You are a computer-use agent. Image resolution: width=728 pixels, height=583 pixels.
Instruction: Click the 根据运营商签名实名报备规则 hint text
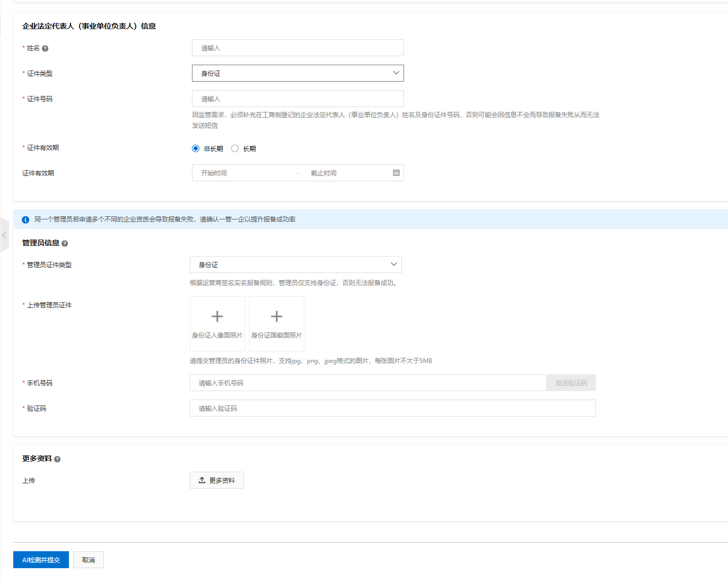coord(293,283)
